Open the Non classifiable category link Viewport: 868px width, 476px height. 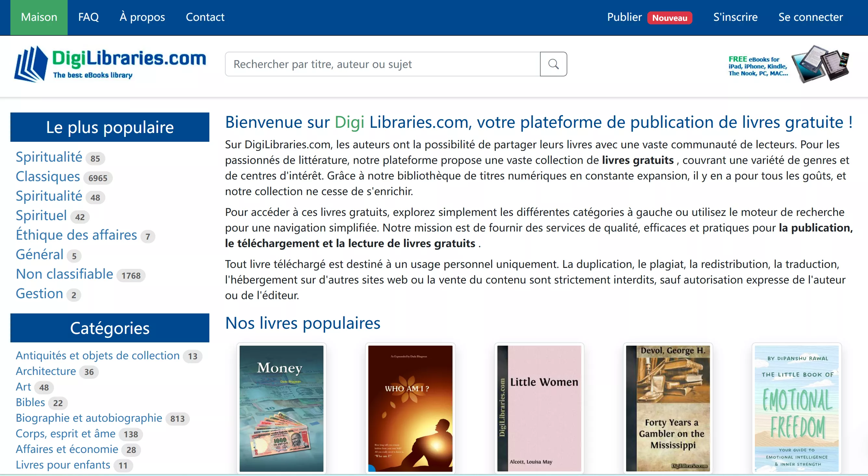point(64,274)
